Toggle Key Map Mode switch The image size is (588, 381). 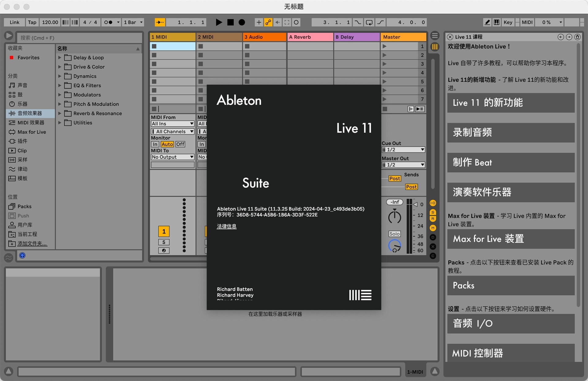point(508,22)
